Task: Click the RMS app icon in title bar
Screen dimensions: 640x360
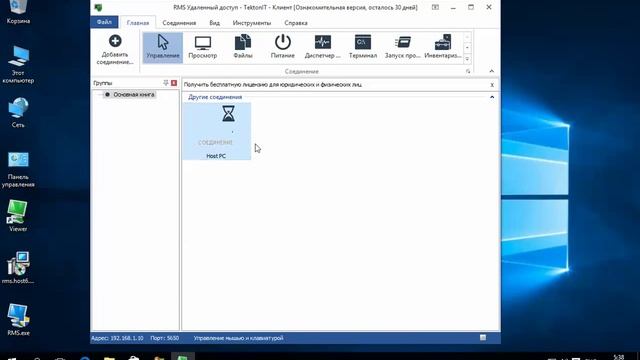Action: pyautogui.click(x=98, y=7)
